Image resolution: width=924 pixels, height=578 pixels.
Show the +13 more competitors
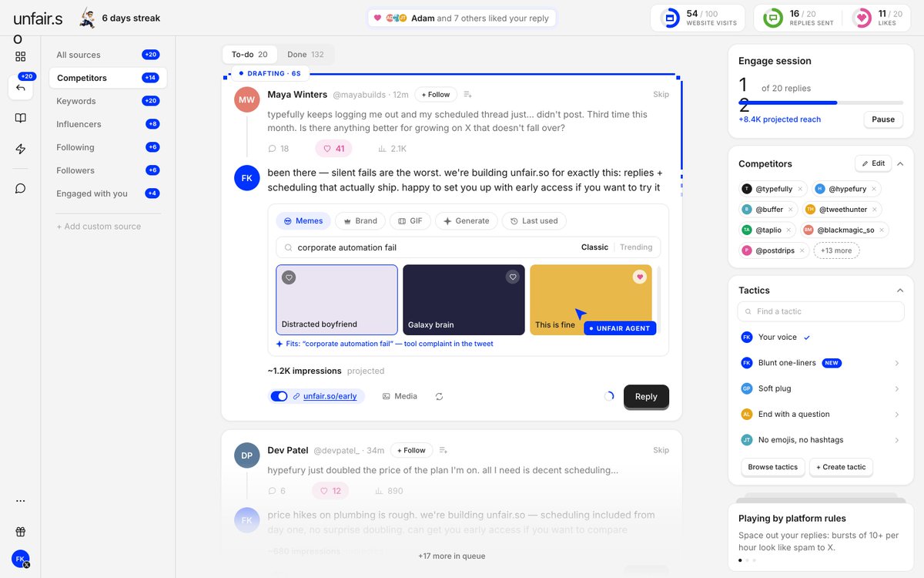coord(836,250)
